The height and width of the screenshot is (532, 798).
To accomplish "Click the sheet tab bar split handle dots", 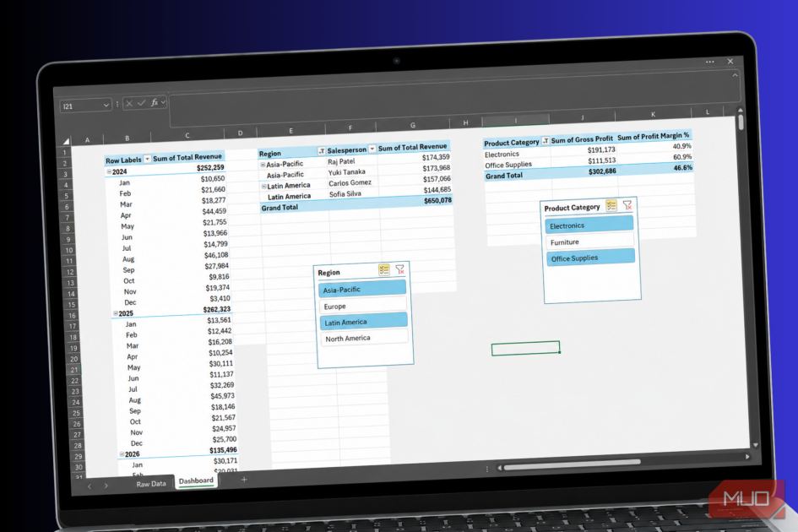I will pyautogui.click(x=487, y=469).
